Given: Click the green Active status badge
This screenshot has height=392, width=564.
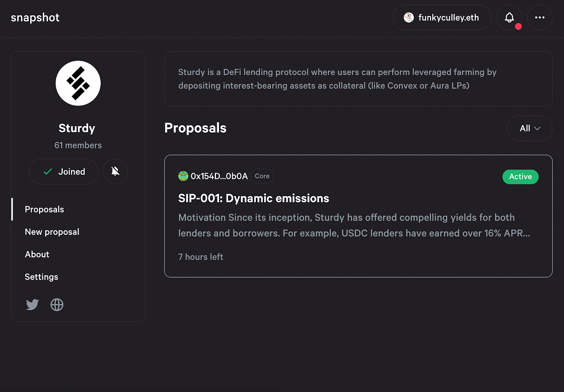Looking at the screenshot, I should point(520,177).
